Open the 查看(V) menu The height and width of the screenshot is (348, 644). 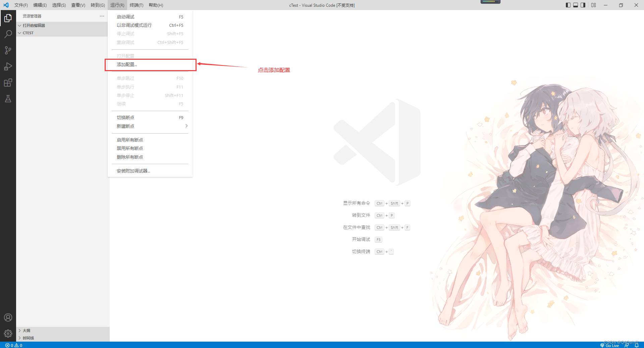pos(78,5)
